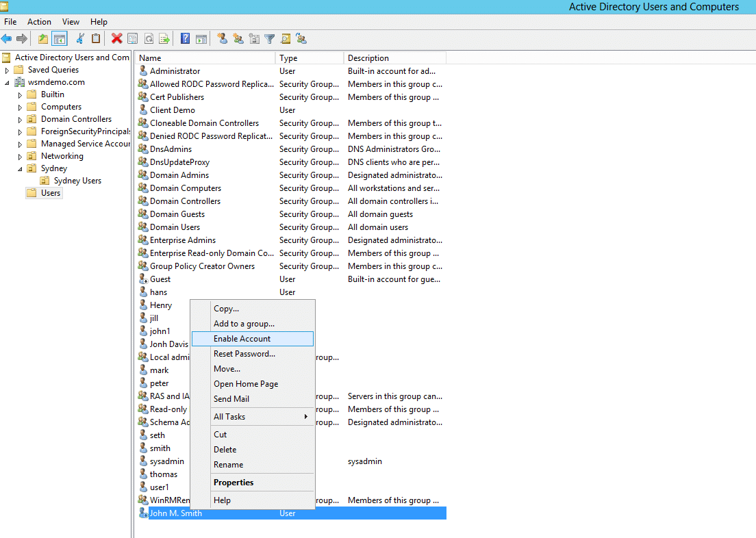This screenshot has height=538, width=756.
Task: Choose Delete in context menu
Action: coord(253,449)
